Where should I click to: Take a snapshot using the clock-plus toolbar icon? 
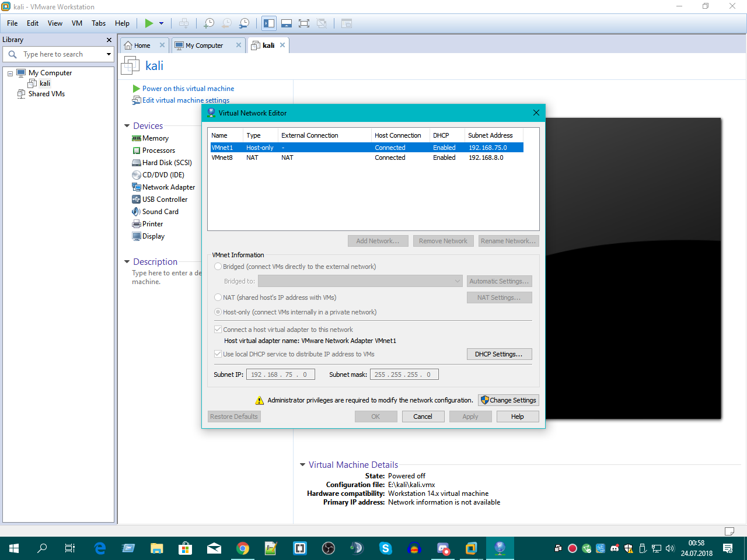209,23
